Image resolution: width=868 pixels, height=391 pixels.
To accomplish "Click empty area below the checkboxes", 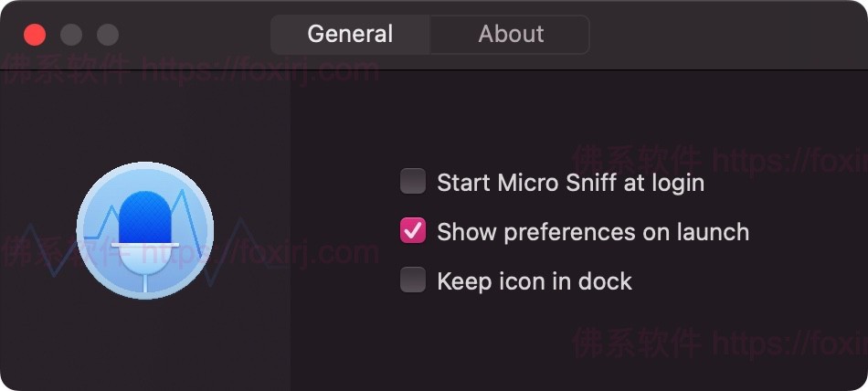I will (576, 347).
